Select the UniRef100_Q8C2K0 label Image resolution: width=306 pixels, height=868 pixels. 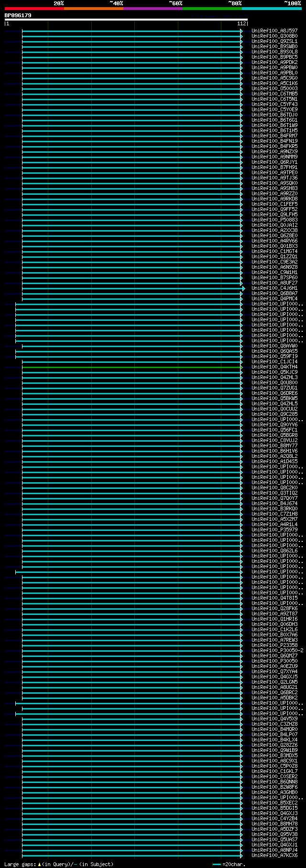tap(274, 487)
